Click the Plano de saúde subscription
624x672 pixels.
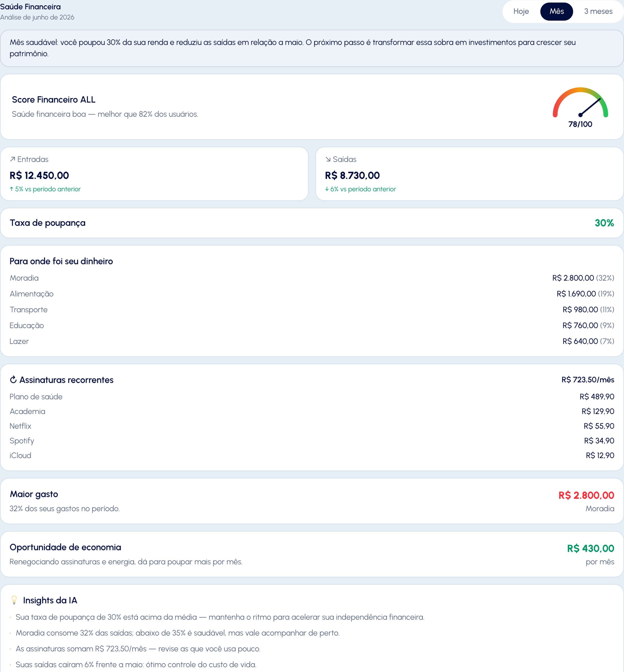click(36, 396)
